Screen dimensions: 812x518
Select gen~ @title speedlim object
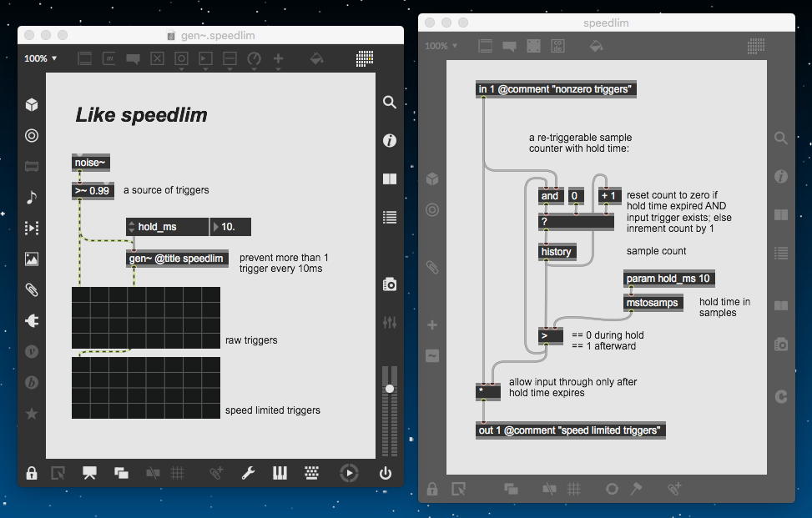[177, 259]
